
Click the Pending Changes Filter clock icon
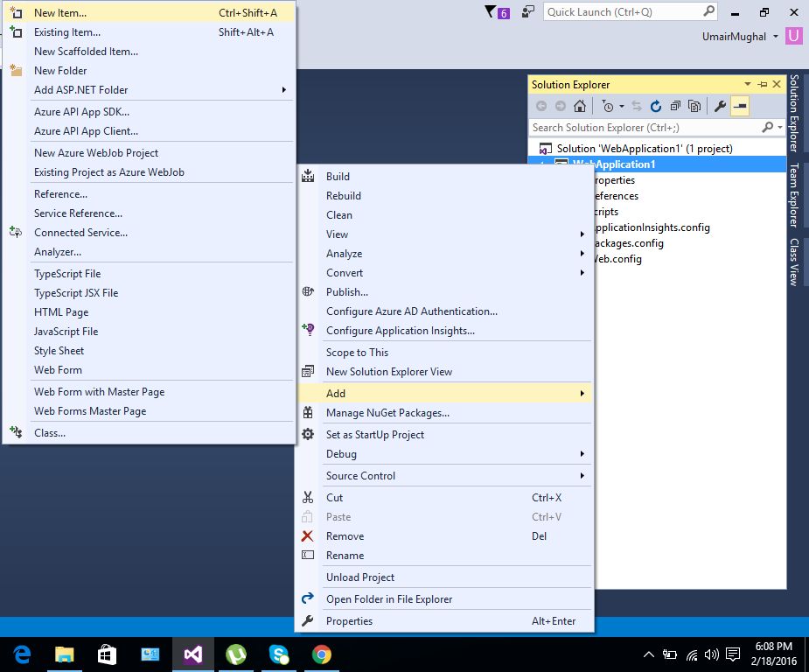[x=608, y=107]
